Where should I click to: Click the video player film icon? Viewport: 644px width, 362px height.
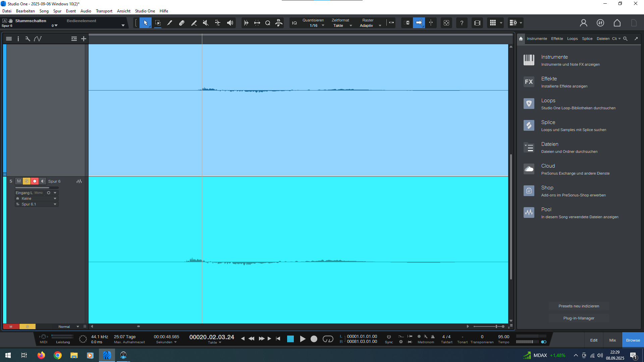477,23
